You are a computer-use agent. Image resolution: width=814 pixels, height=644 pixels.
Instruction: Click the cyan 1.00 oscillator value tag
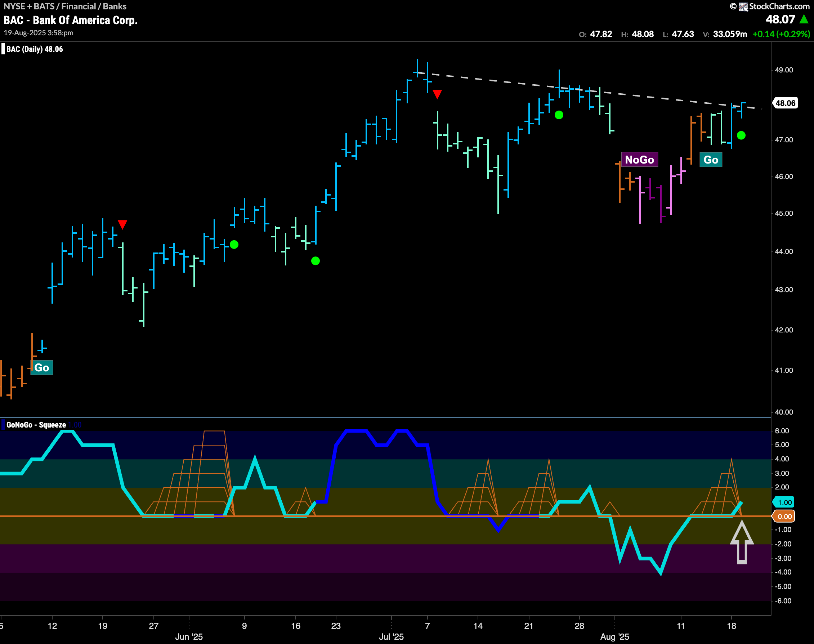click(x=784, y=502)
